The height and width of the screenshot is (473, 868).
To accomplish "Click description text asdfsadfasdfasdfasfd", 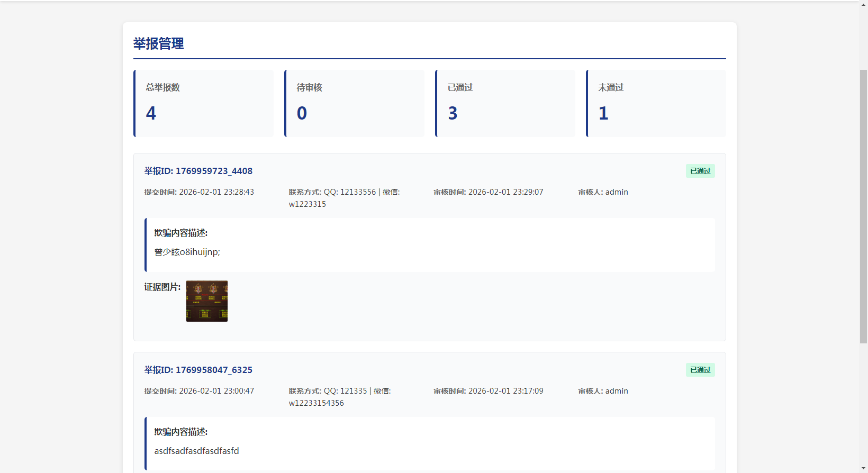I will coord(197,451).
